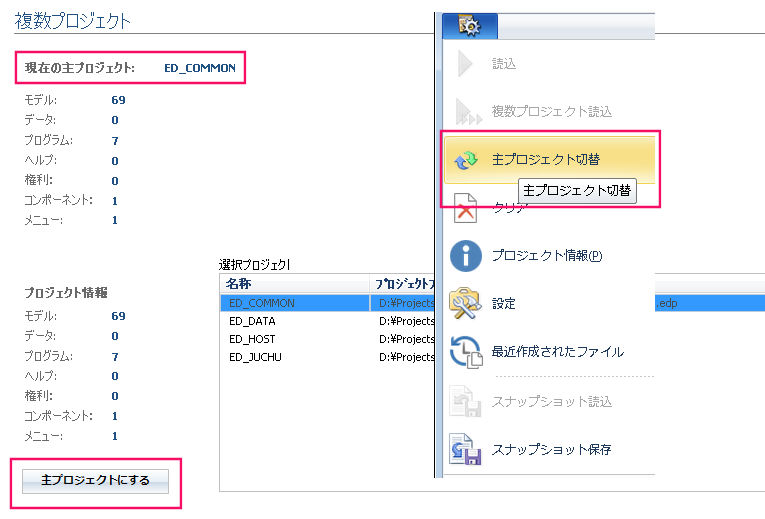Open プロジェクト情報(P) menu entry
Image resolution: width=765 pixels, height=519 pixels.
(548, 256)
